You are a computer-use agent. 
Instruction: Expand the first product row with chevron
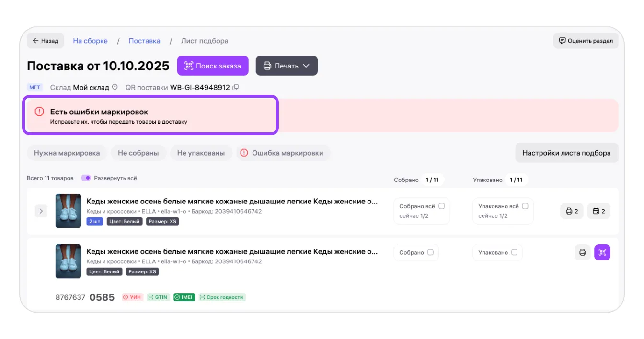[41, 211]
